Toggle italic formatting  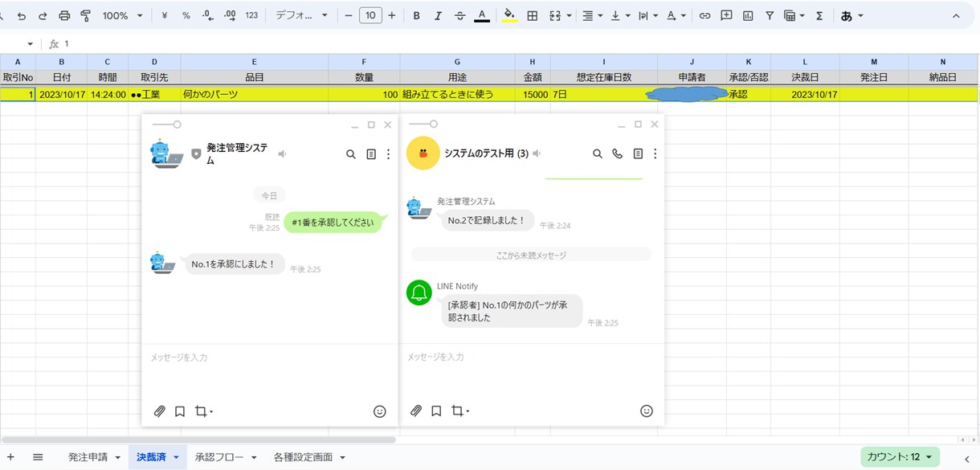(438, 16)
